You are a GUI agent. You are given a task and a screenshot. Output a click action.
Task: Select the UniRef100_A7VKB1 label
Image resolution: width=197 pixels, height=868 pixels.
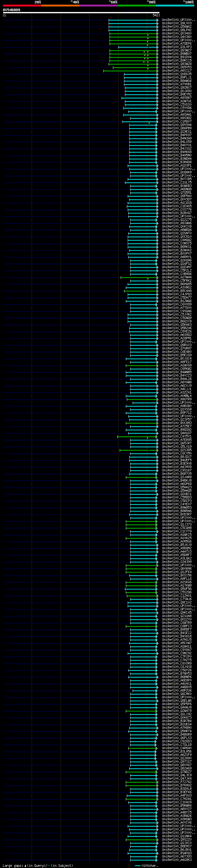[176, 84]
